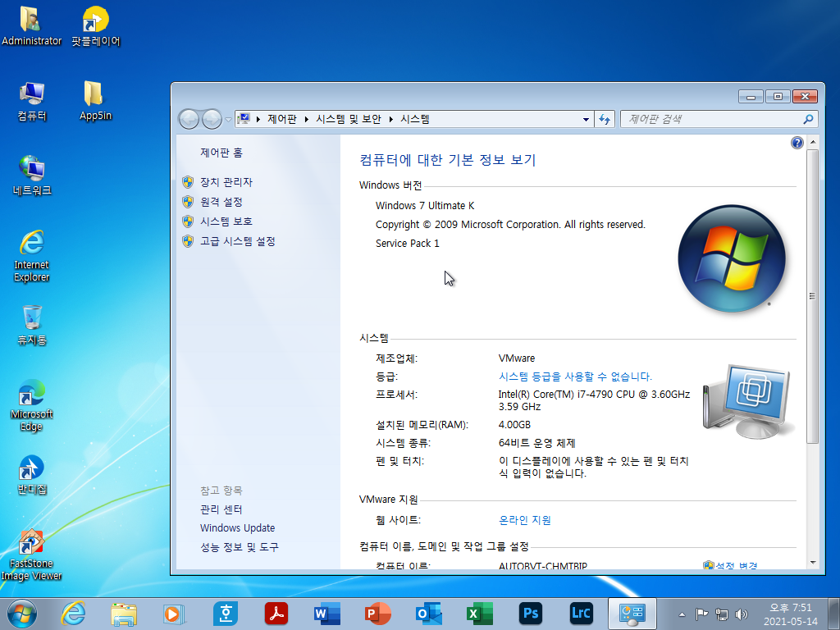Viewport: 840px width, 630px height.
Task: Open 고급 시스템 설정 link
Action: click(x=237, y=242)
